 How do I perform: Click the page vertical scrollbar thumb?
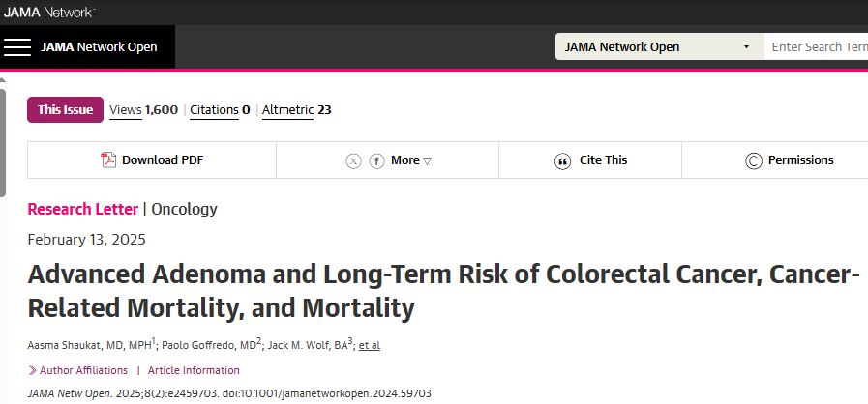pos(3,142)
